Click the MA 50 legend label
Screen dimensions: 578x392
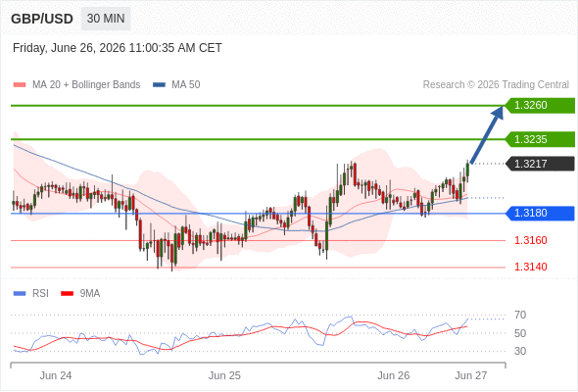[x=186, y=85]
